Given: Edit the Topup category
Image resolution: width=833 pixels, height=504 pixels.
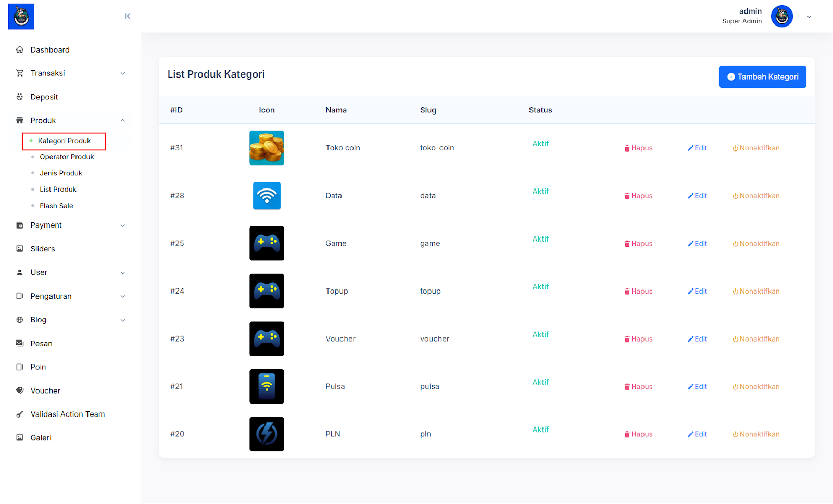Looking at the screenshot, I should [697, 292].
